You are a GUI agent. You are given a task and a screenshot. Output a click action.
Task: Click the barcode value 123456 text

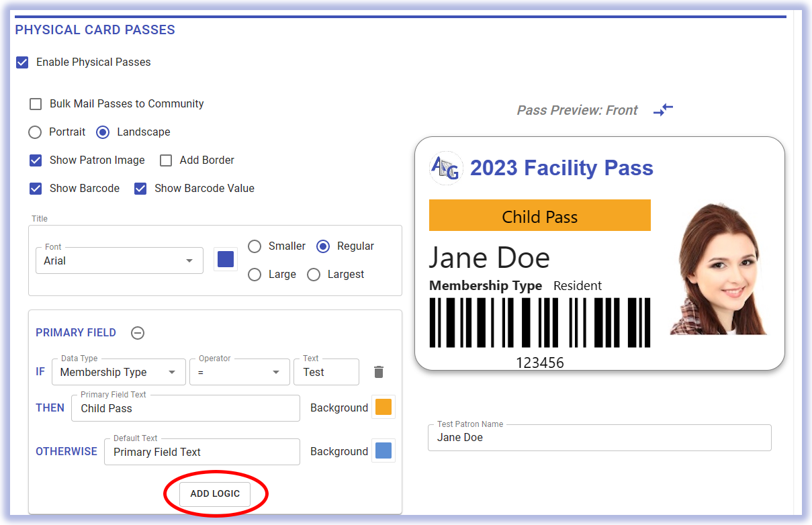(540, 363)
